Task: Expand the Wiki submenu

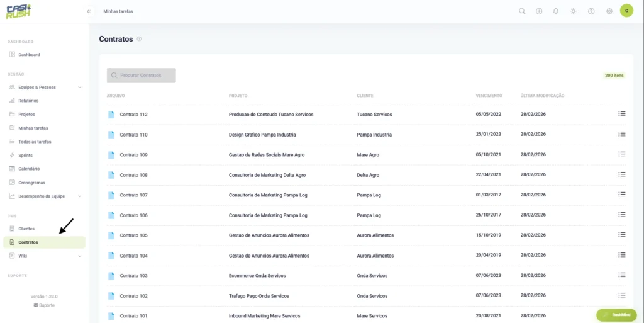Action: [80, 256]
